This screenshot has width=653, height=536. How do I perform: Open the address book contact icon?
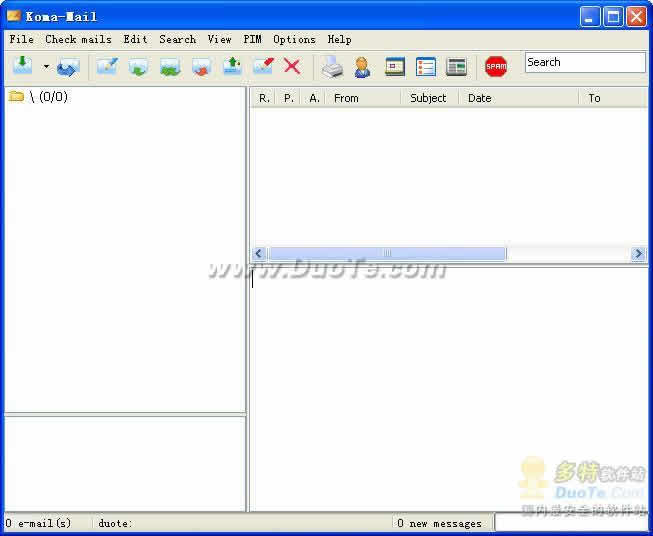tap(362, 67)
